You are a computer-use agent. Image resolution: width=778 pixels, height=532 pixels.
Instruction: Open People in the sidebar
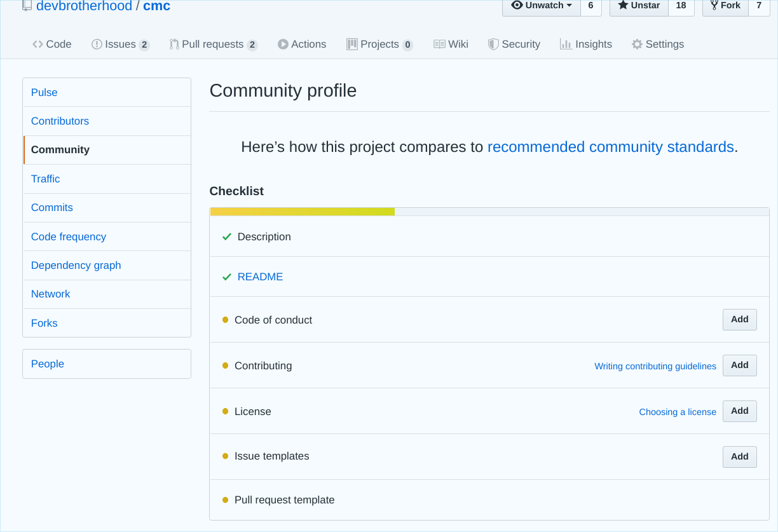tap(107, 364)
